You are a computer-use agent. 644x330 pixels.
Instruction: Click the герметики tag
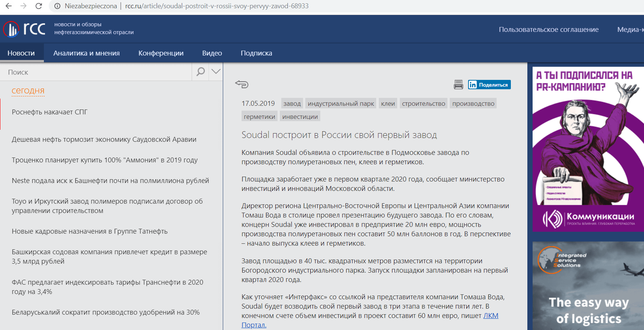[260, 117]
